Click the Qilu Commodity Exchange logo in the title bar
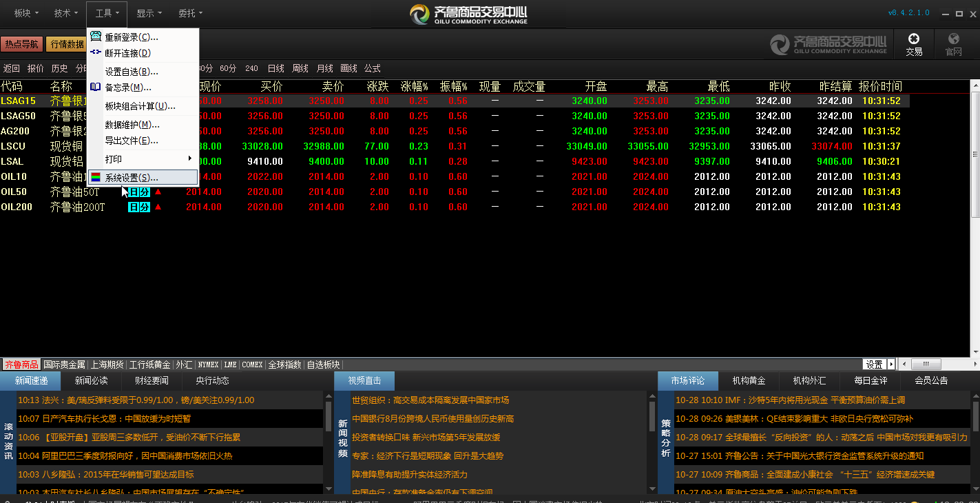Screen dimensions: 980x503 pos(468,14)
